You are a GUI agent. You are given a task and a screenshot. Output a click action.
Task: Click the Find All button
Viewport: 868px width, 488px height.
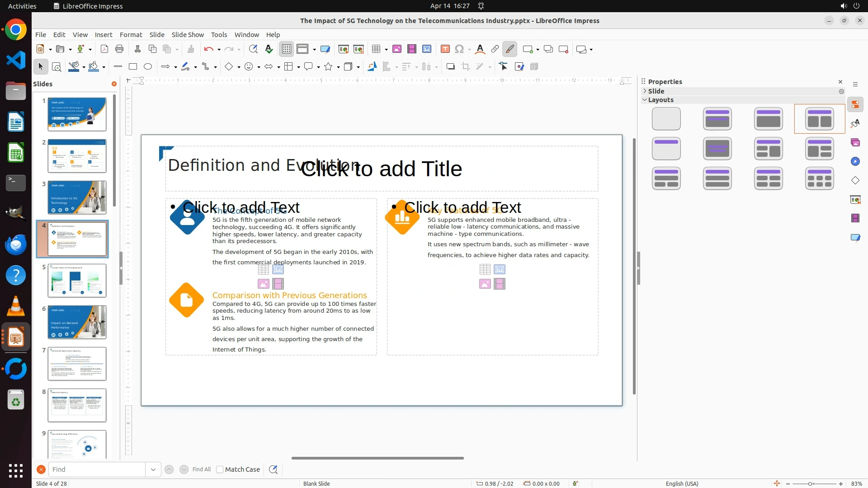201,469
